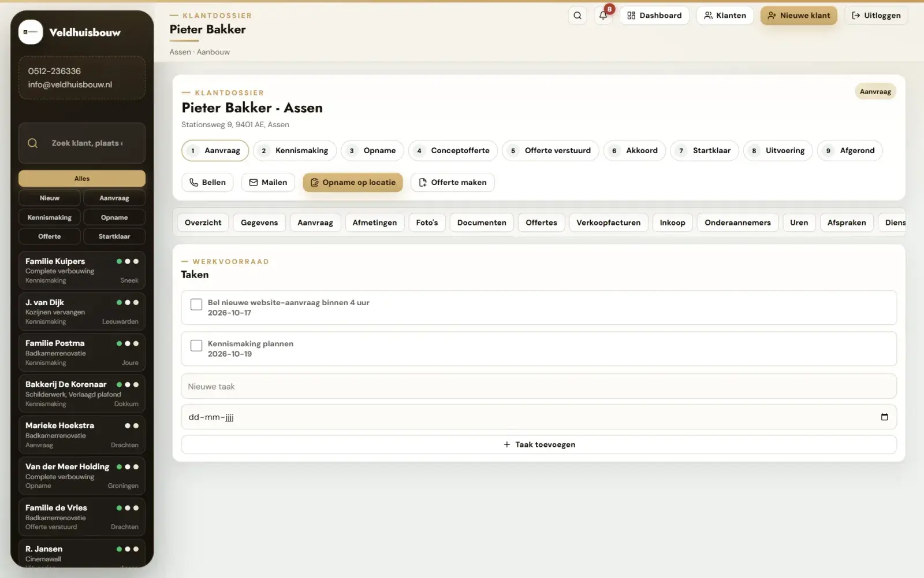The width and height of the screenshot is (924, 578).
Task: Click the Nieuwe taak input field
Action: pos(539,387)
